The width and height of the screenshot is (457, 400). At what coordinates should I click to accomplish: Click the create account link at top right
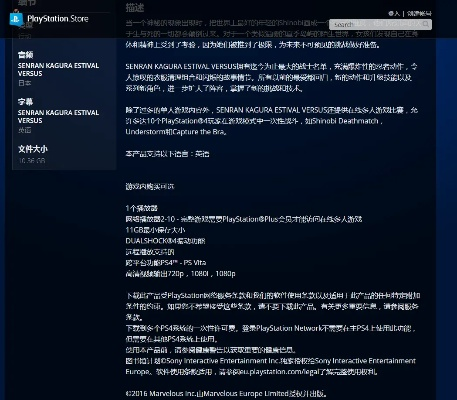tap(419, 13)
